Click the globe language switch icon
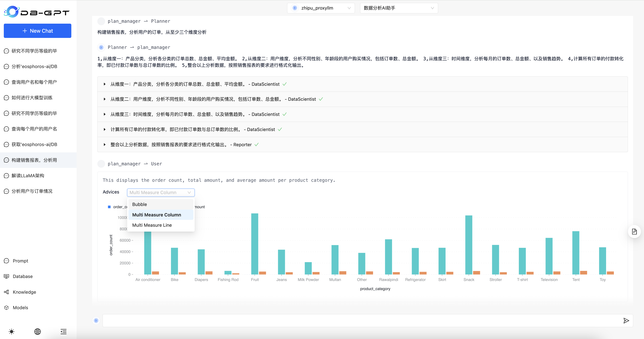Screen dimensions: 644x339 tap(38, 331)
